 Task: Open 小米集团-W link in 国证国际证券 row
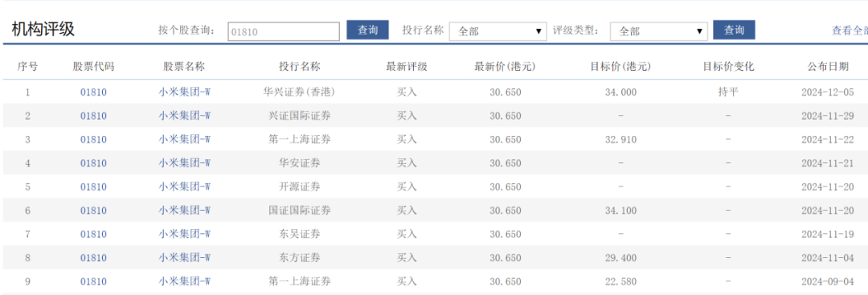coord(184,211)
